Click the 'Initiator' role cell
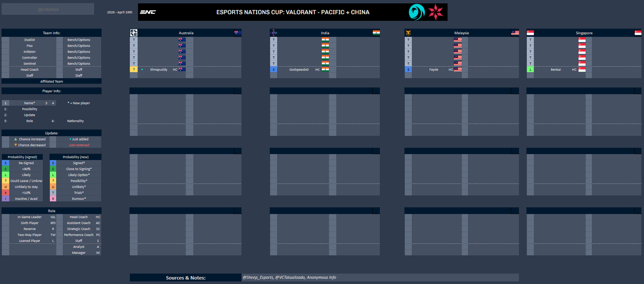This screenshot has height=284, width=644. (x=30, y=52)
